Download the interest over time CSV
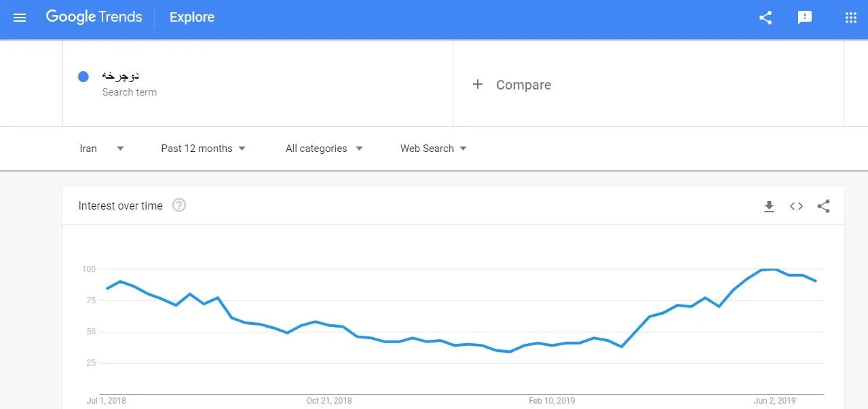This screenshot has height=409, width=868. pos(769,206)
